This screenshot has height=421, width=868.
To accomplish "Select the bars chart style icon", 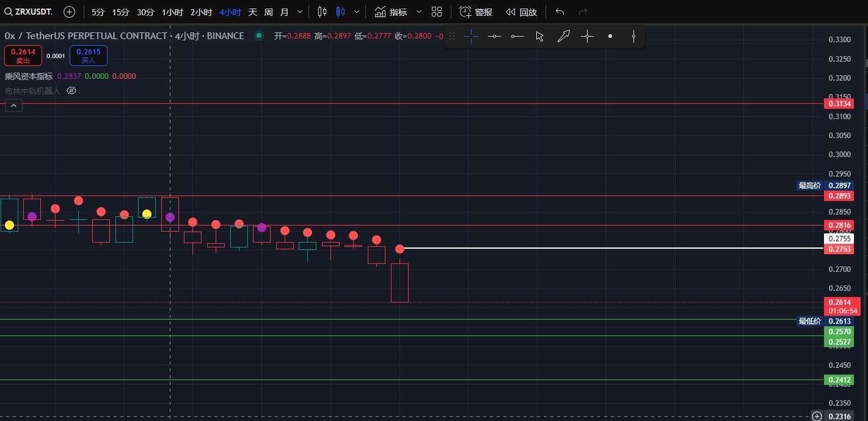I will pyautogui.click(x=322, y=12).
